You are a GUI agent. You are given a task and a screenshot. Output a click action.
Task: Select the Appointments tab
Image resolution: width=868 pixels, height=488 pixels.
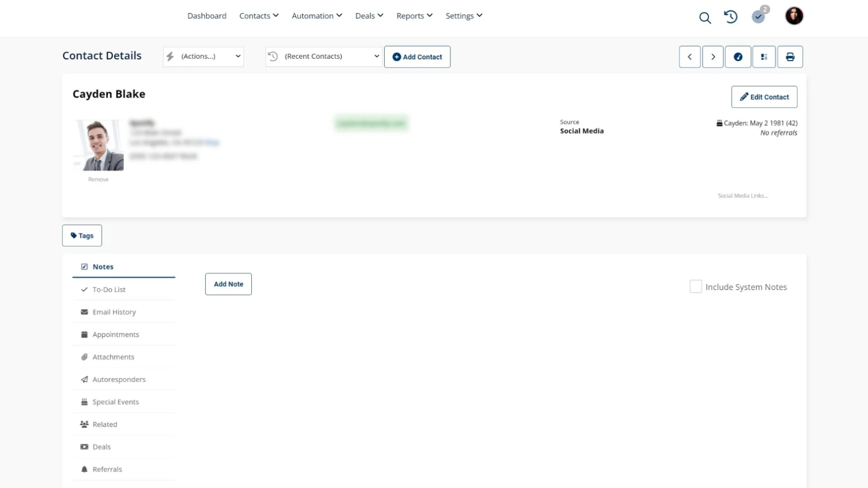tap(116, 334)
